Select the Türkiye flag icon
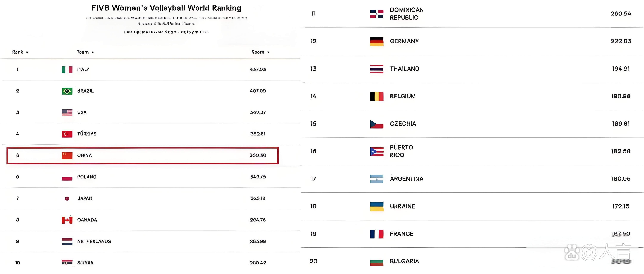This screenshot has height=274, width=644. (67, 134)
